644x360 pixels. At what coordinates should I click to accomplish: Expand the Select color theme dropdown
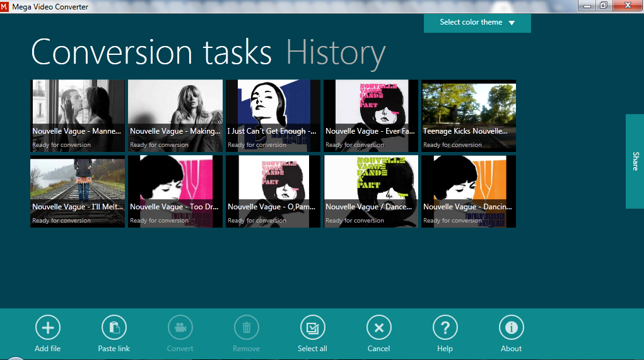477,23
